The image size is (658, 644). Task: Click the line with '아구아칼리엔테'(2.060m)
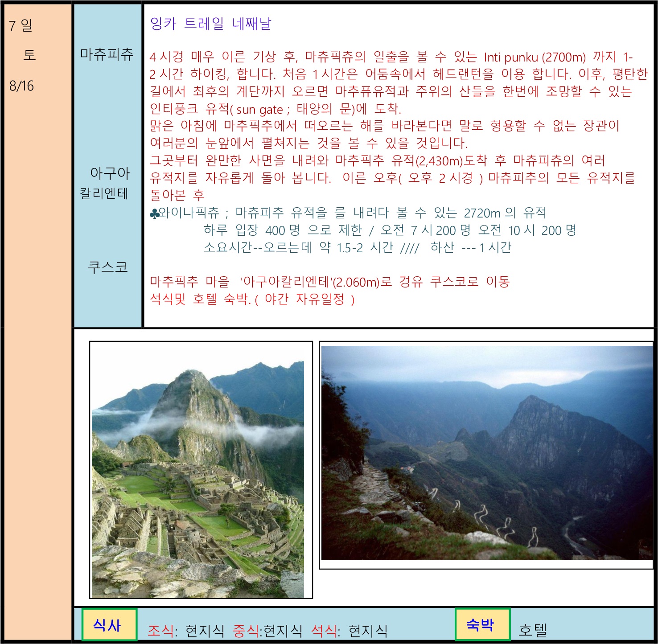(x=330, y=282)
